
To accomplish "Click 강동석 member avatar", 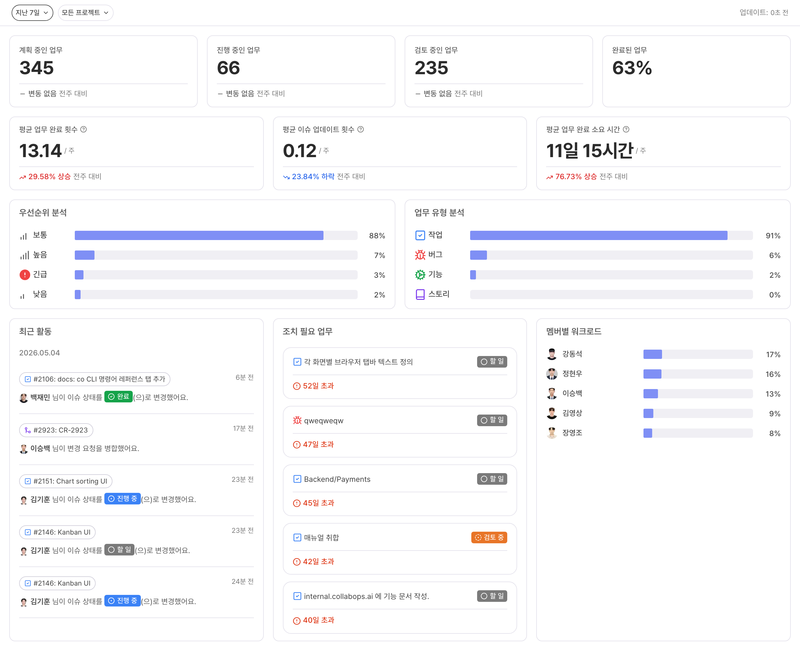I will (x=552, y=354).
